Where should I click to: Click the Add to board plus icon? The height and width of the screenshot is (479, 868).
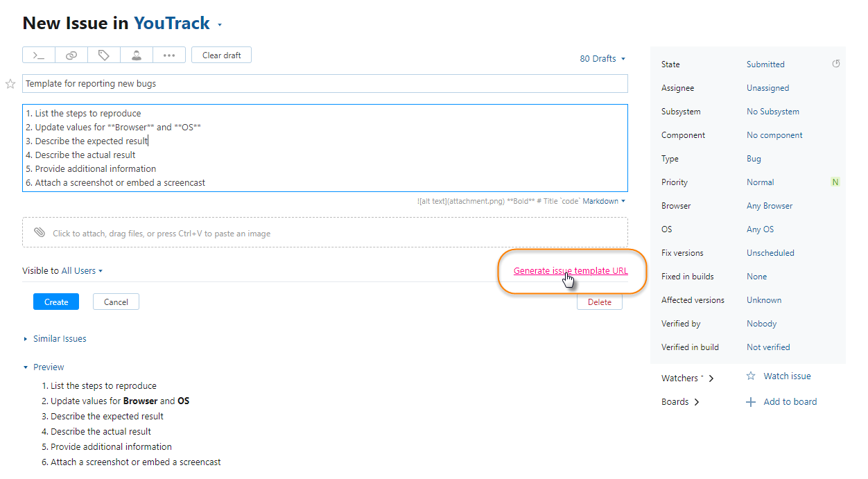(x=750, y=402)
